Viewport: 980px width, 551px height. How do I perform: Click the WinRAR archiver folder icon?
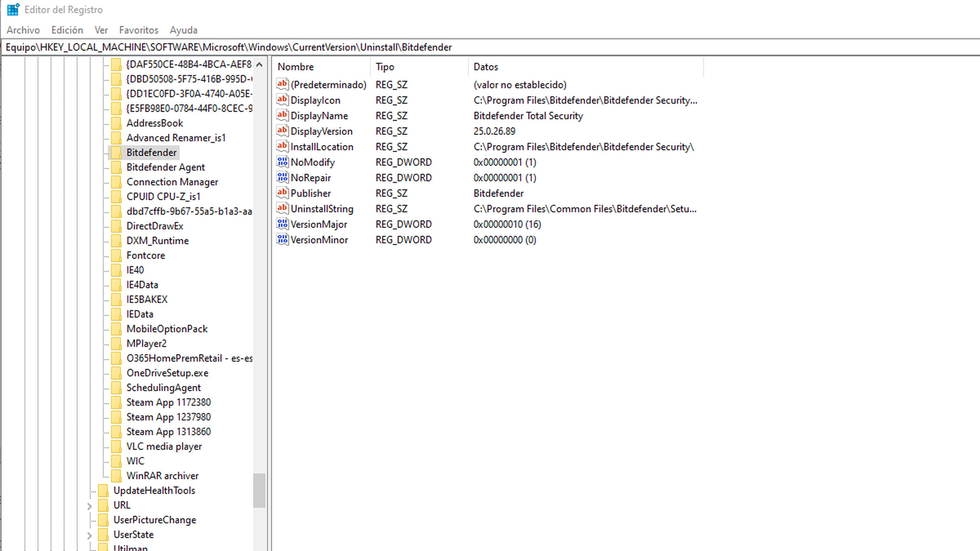(116, 475)
